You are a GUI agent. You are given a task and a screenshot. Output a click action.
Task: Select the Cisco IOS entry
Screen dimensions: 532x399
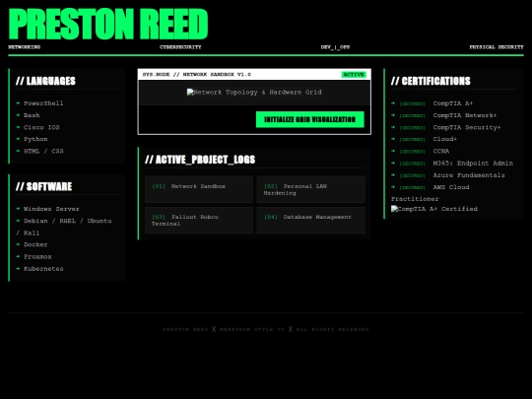point(41,127)
